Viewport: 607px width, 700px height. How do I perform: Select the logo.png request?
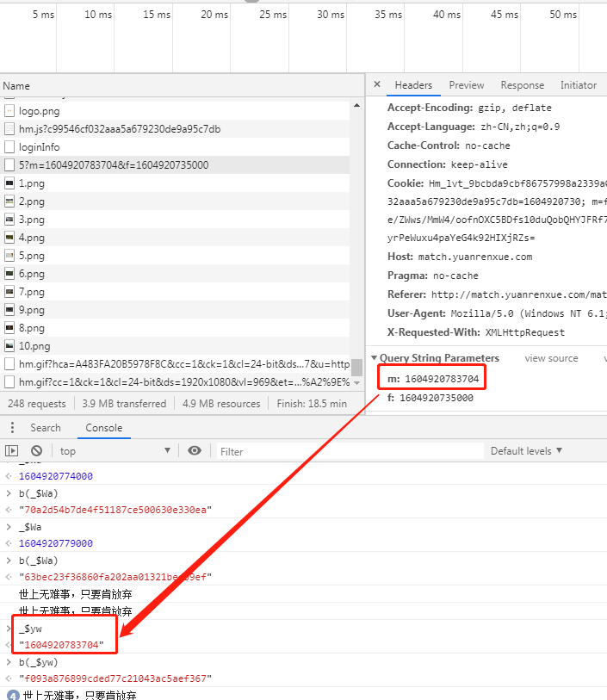click(39, 111)
